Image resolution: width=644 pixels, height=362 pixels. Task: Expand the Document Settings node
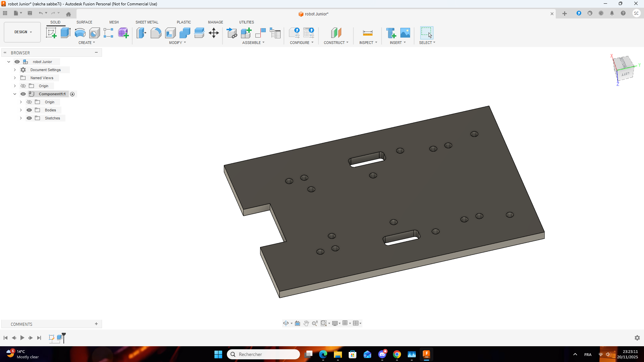coord(15,70)
